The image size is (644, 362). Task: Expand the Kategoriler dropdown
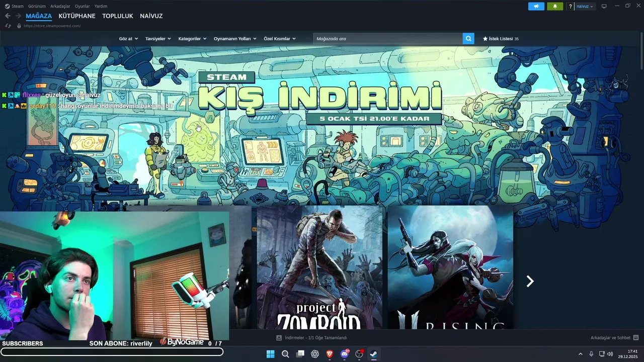coord(192,39)
